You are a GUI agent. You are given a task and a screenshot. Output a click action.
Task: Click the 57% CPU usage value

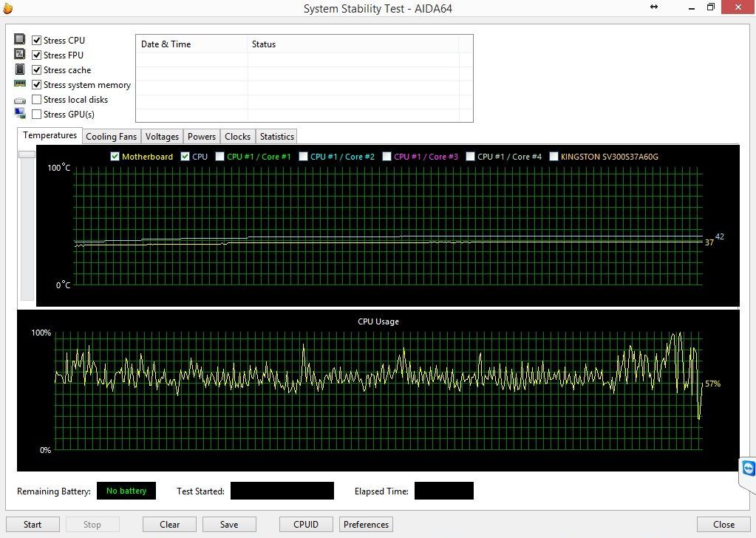click(712, 384)
